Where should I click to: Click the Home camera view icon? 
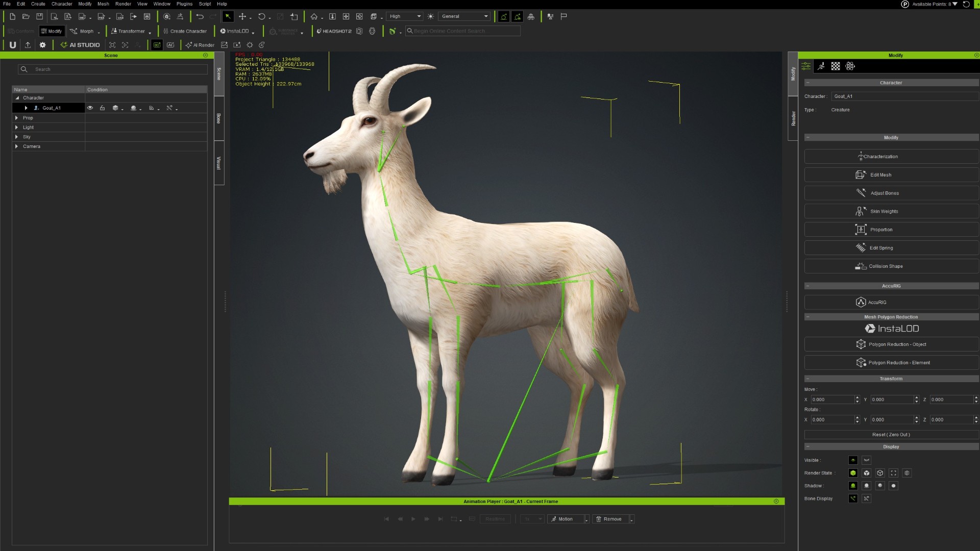click(314, 16)
